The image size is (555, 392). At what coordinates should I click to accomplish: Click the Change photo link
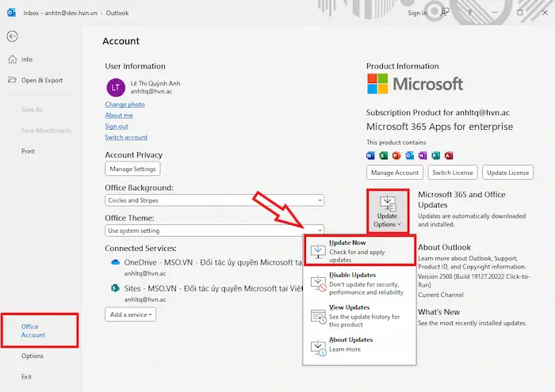click(124, 105)
